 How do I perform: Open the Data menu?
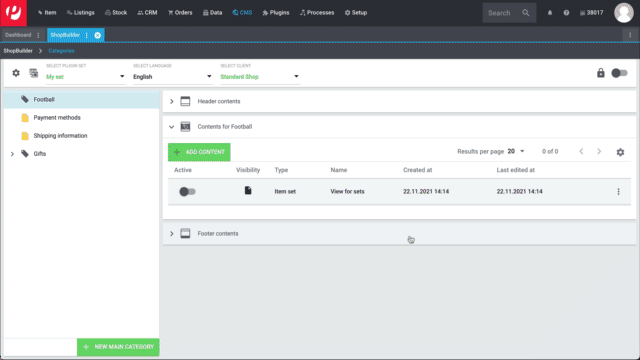tap(213, 13)
